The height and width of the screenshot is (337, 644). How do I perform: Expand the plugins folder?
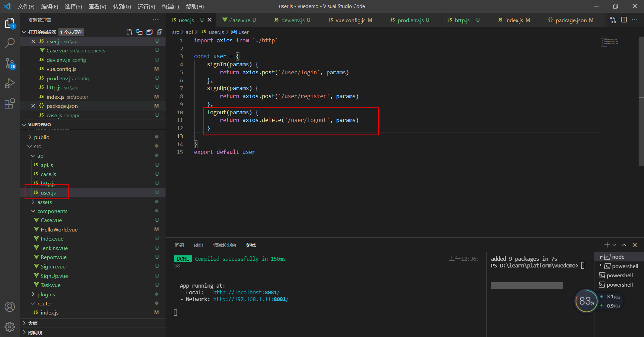tap(46, 294)
